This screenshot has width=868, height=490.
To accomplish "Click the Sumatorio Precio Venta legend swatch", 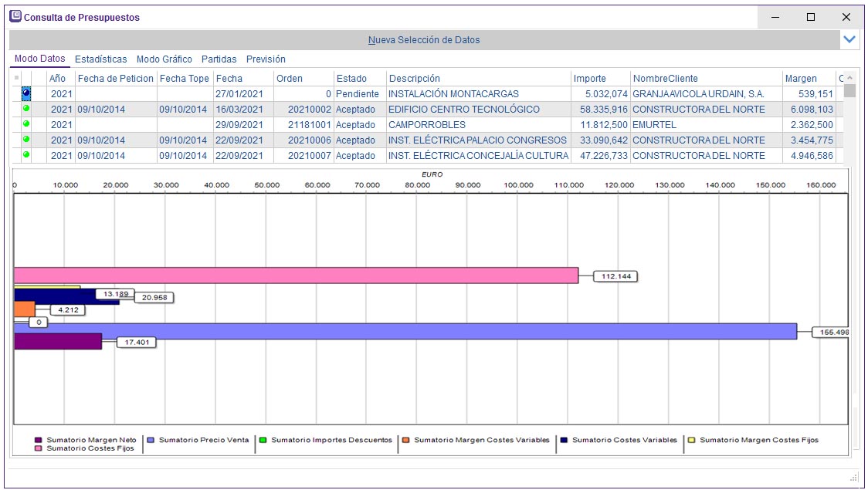I will point(151,440).
